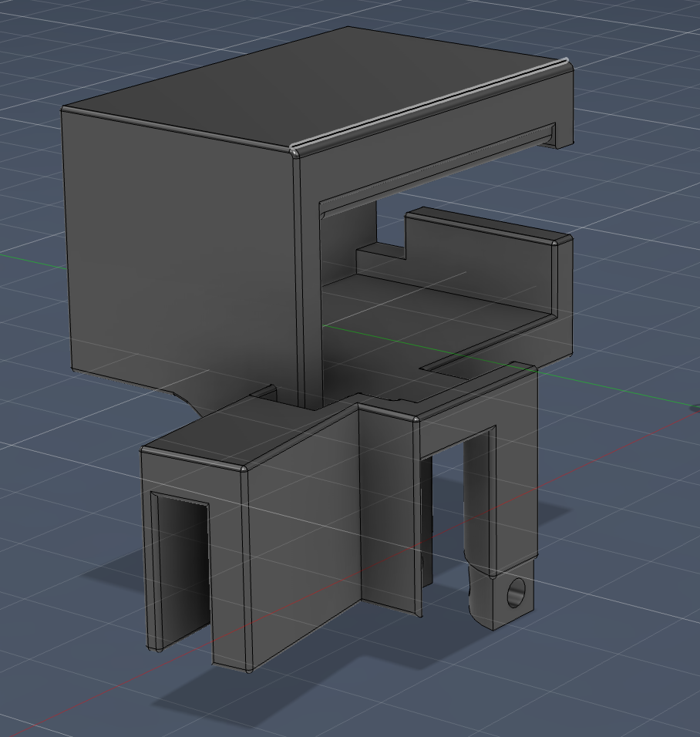Select the circular hole on the model's bottom tab
Screen dimensions: 700x737
[x=517, y=592]
